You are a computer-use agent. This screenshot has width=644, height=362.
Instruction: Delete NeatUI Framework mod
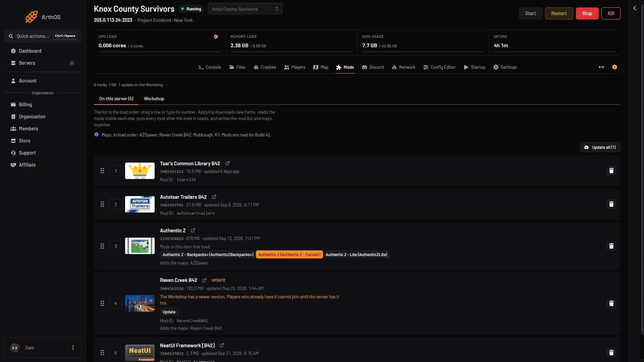(x=611, y=353)
